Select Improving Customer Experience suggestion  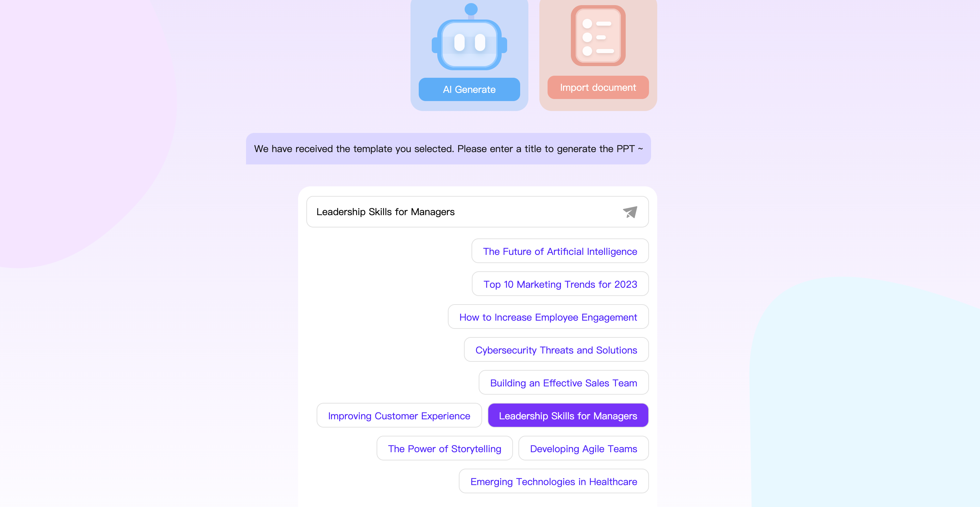coord(399,415)
